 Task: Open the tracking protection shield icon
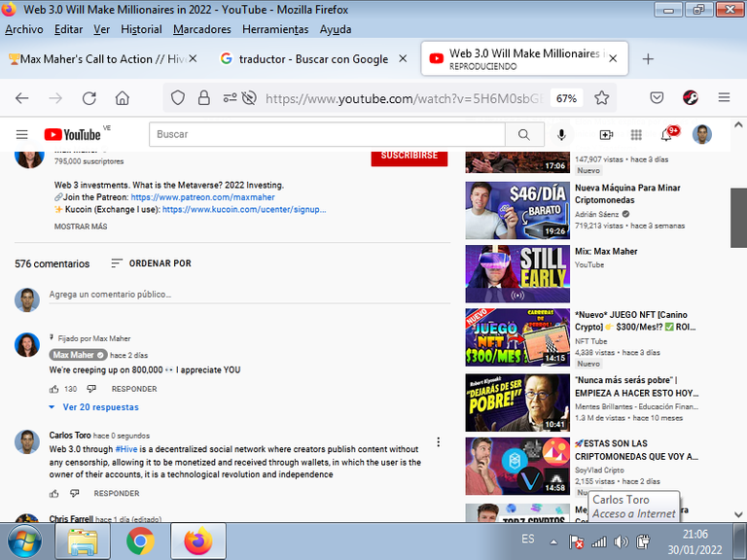(178, 98)
